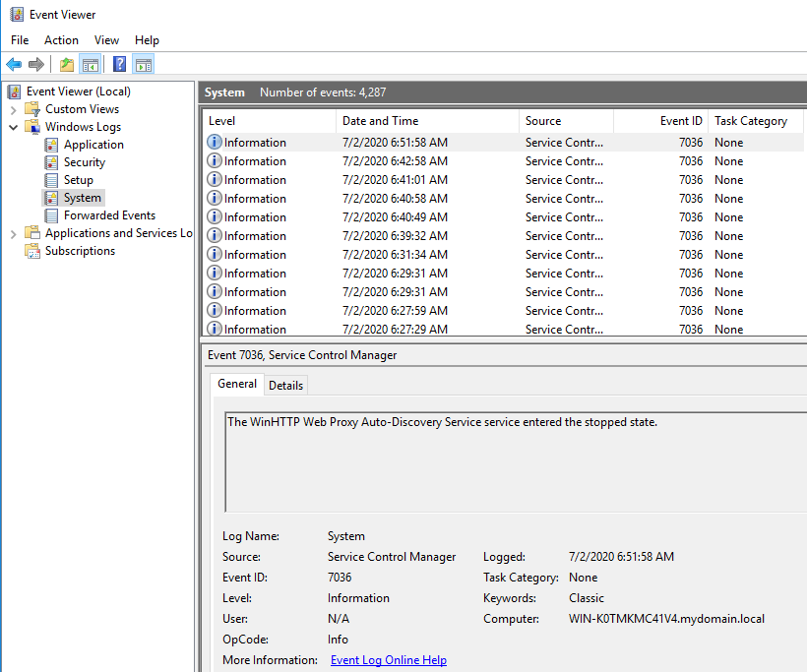Screen dimensions: 807x672
Task: Click the Up One Level folder icon
Action: tap(67, 65)
